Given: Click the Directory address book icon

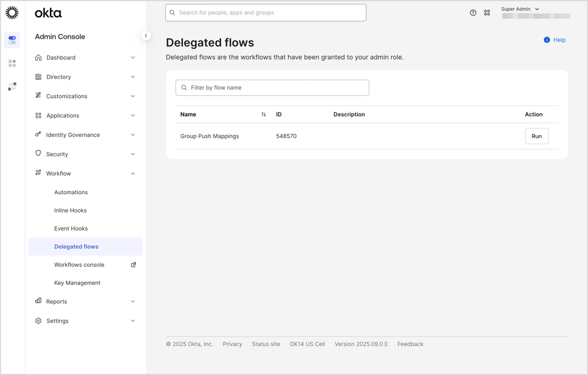Looking at the screenshot, I should pos(38,77).
